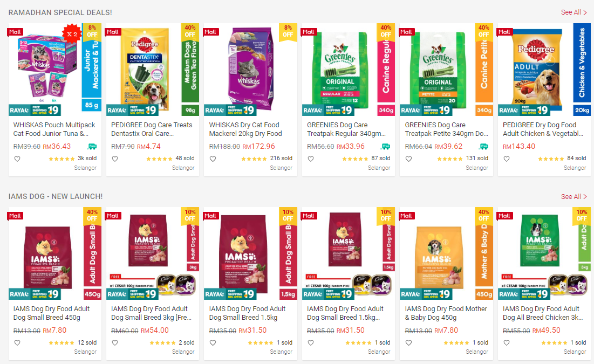The height and width of the screenshot is (364, 594).
Task: Like the WHISKAS Dry Cat Food 20kg
Action: pos(213,159)
